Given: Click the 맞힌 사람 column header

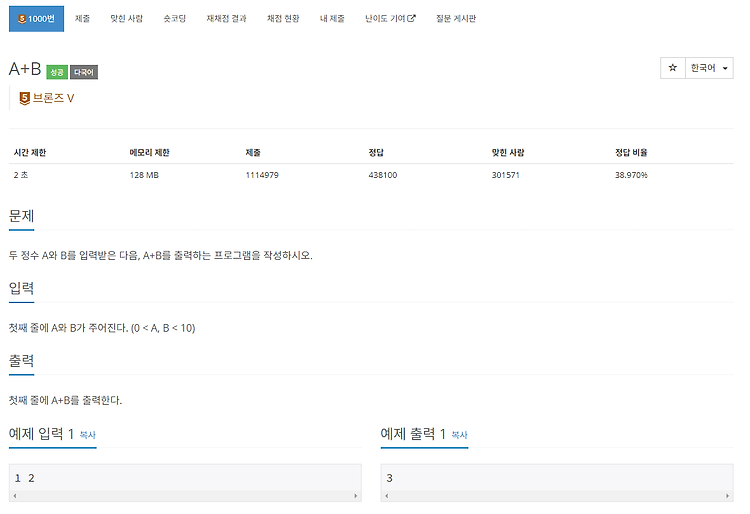Looking at the screenshot, I should [508, 153].
